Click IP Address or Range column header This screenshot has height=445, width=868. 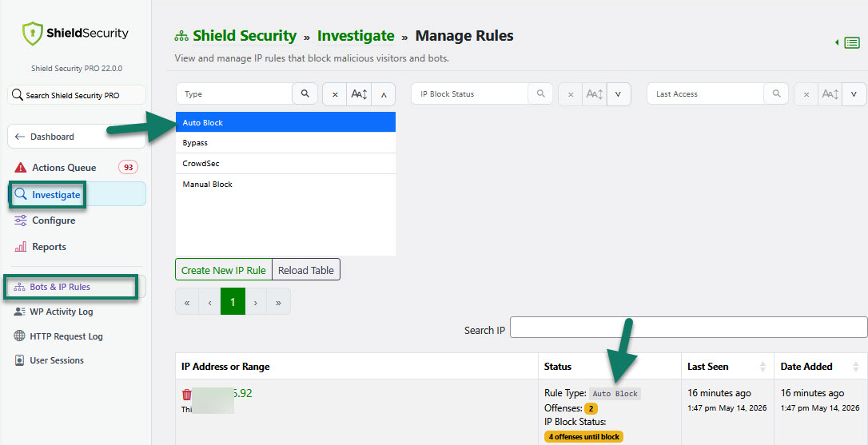[x=356, y=367]
